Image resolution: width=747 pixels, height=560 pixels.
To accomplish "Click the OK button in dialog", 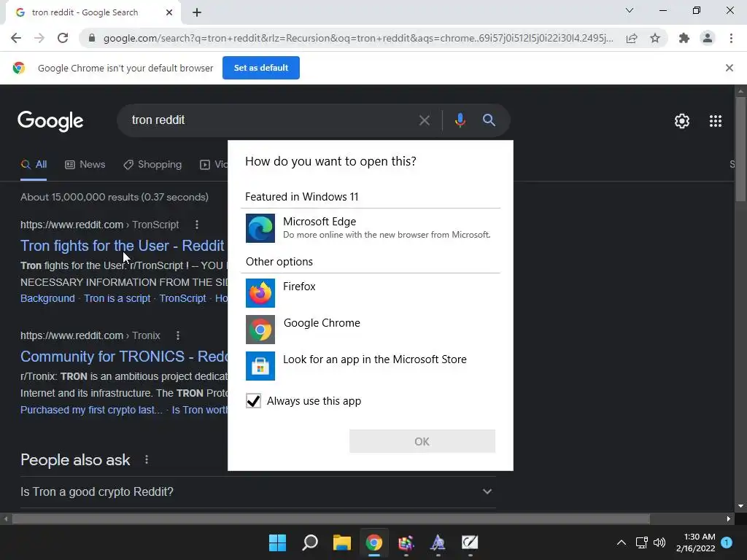I will pyautogui.click(x=422, y=441).
